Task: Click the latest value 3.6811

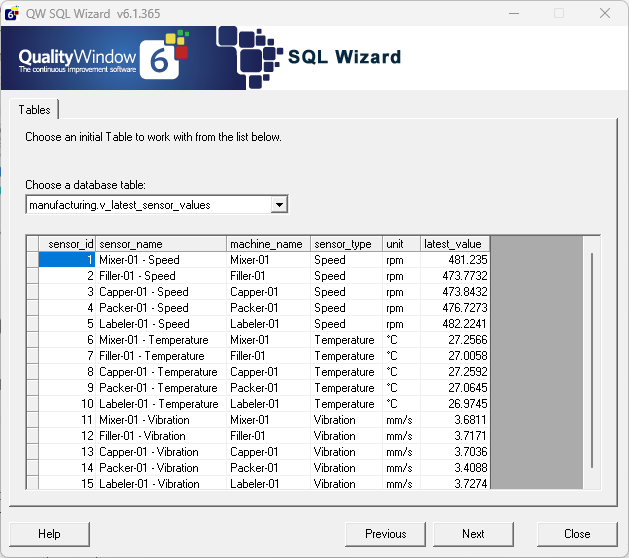Action: coord(455,420)
